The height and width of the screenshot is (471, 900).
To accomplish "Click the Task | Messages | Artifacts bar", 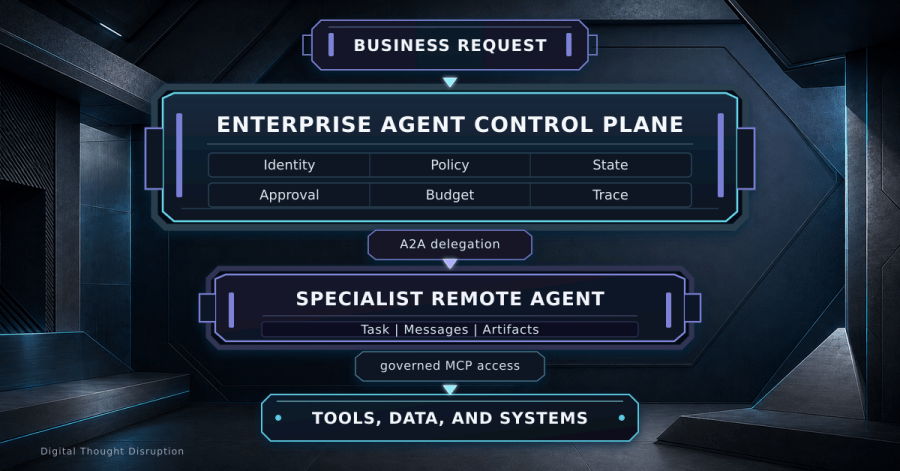I will click(x=450, y=329).
